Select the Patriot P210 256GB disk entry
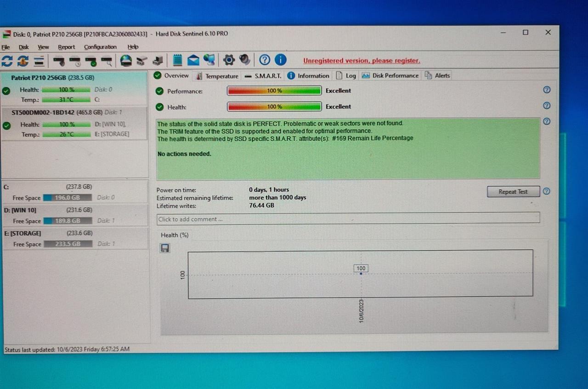Viewport: 588px width, 389px height. tap(74, 89)
